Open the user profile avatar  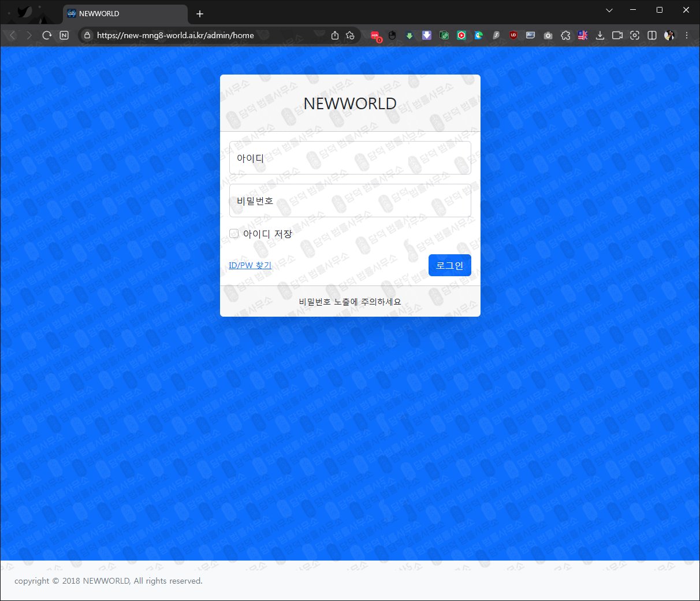tap(669, 35)
